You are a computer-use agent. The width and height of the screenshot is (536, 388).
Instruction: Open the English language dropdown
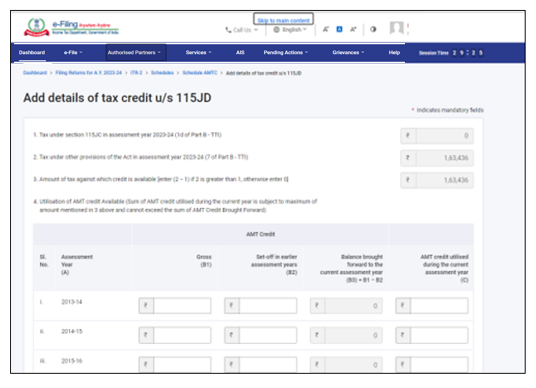290,30
